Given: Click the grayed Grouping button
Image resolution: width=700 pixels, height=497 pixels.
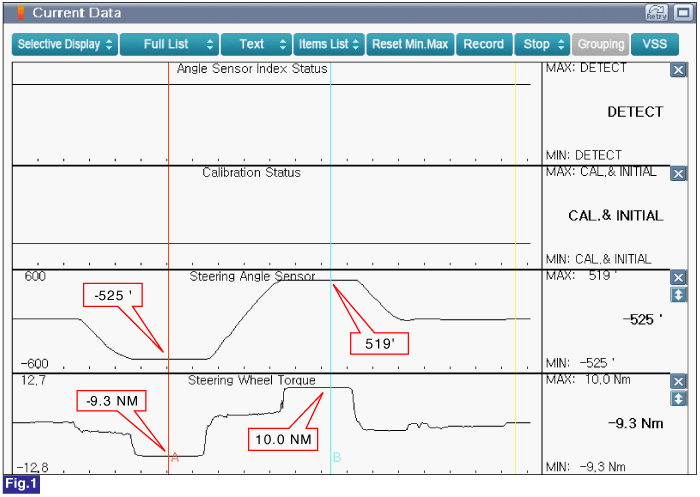Looking at the screenshot, I should coord(601,44).
